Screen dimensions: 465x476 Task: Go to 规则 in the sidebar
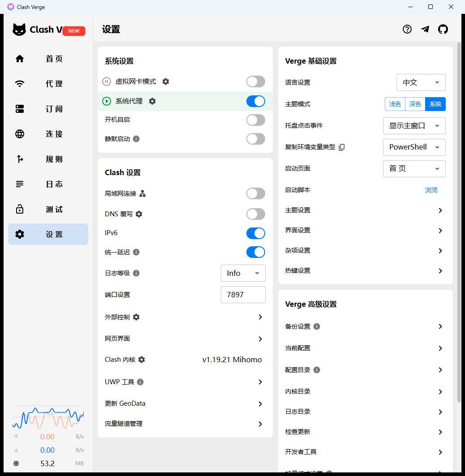[x=48, y=159]
